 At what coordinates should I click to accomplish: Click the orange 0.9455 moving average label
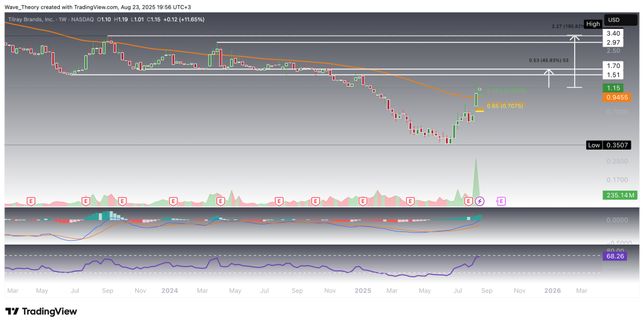tap(616, 97)
